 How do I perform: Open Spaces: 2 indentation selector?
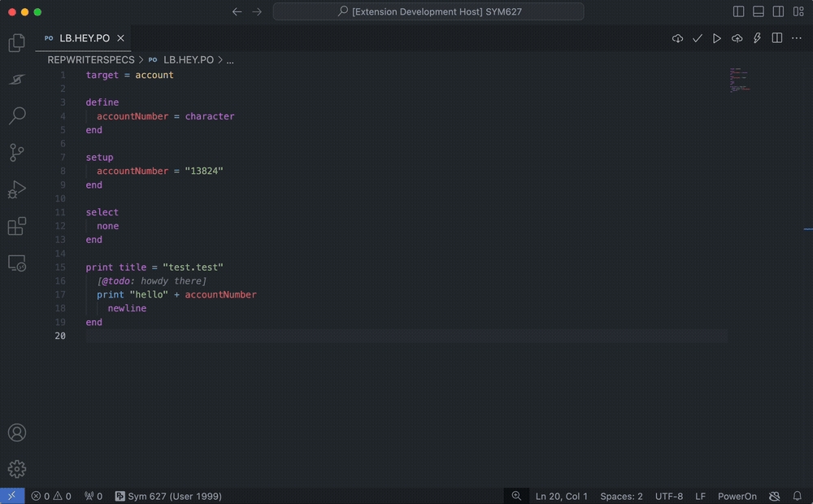(x=621, y=496)
